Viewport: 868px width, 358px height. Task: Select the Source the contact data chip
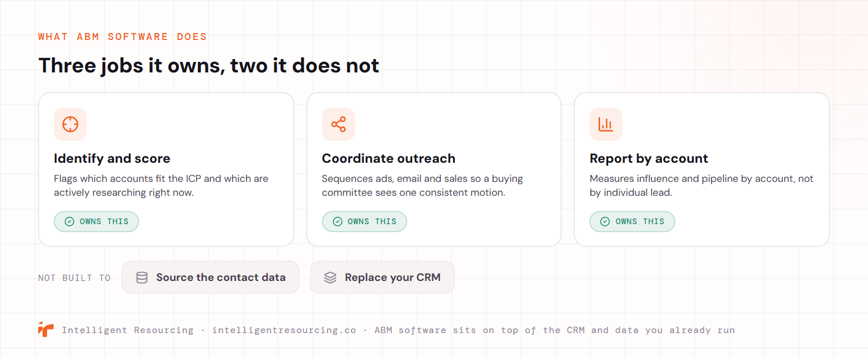click(x=211, y=277)
